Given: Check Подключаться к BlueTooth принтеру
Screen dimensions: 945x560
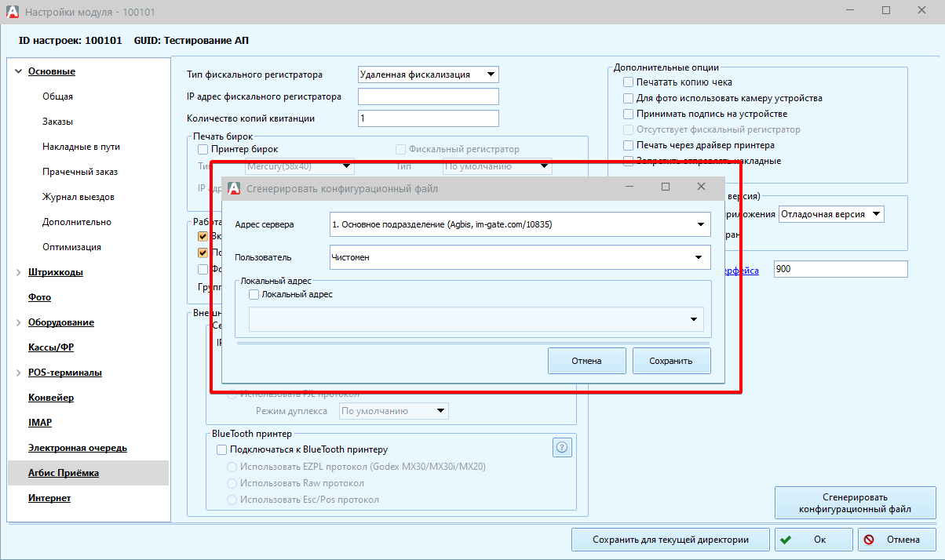Looking at the screenshot, I should (221, 449).
